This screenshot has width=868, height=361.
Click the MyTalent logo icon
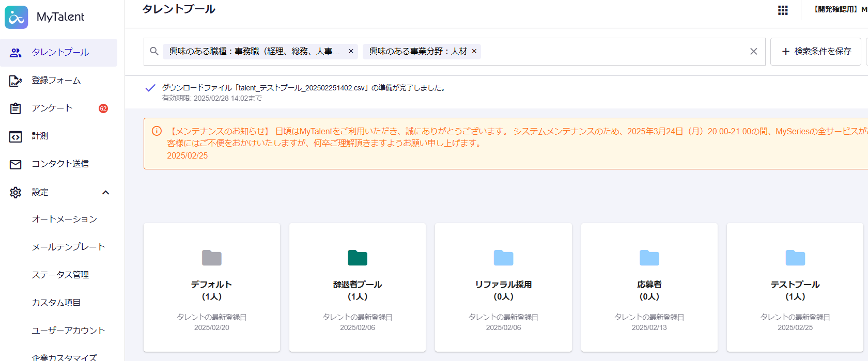[17, 17]
